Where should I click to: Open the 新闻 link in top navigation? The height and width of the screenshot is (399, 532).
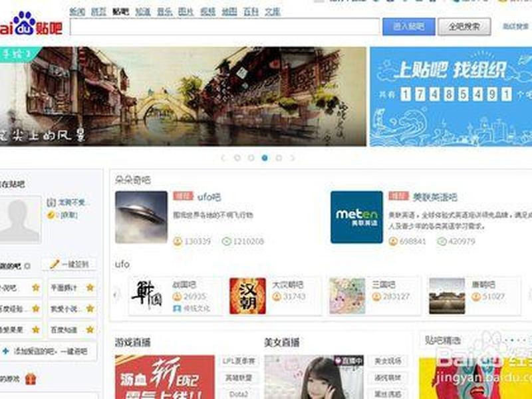[77, 12]
